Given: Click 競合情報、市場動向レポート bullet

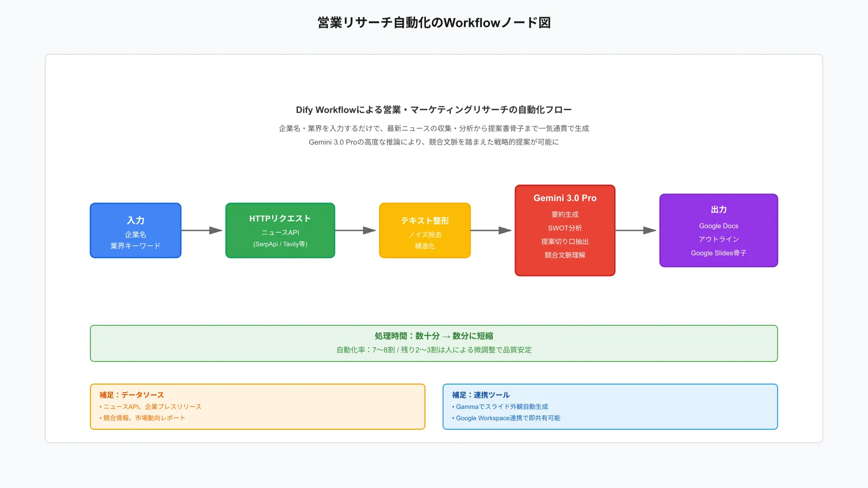Looking at the screenshot, I should 142,418.
